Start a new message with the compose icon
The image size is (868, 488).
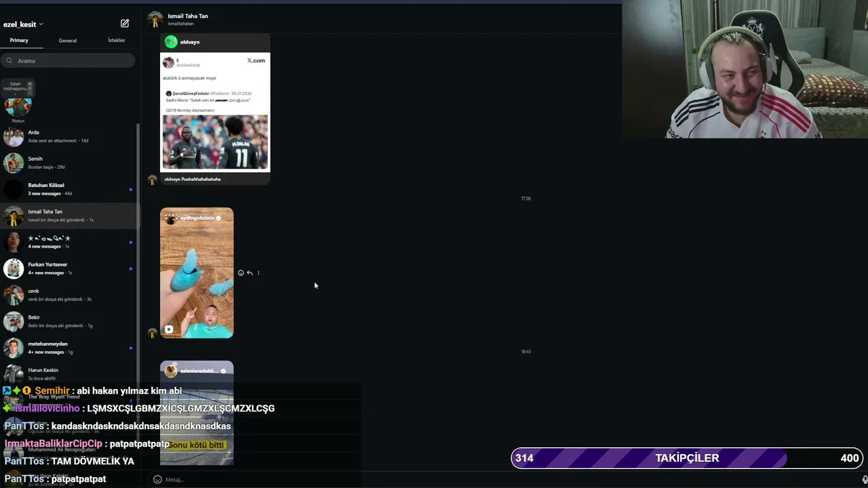click(125, 24)
